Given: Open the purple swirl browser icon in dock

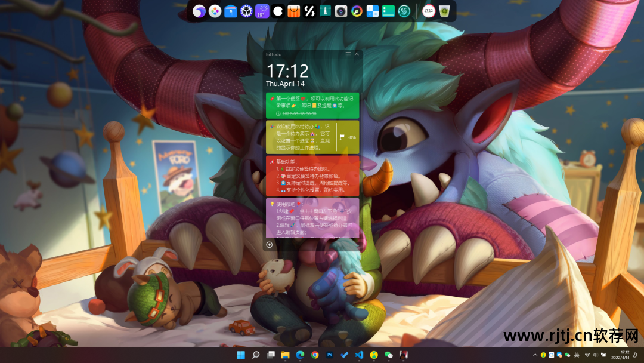Looking at the screenshot, I should click(x=199, y=11).
